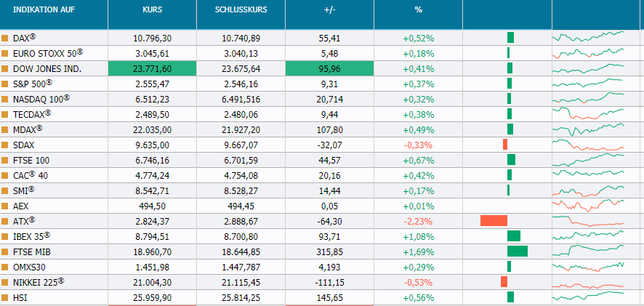Sort by SCHLUSSKURS column header
The image size is (644, 306).
tap(241, 12)
